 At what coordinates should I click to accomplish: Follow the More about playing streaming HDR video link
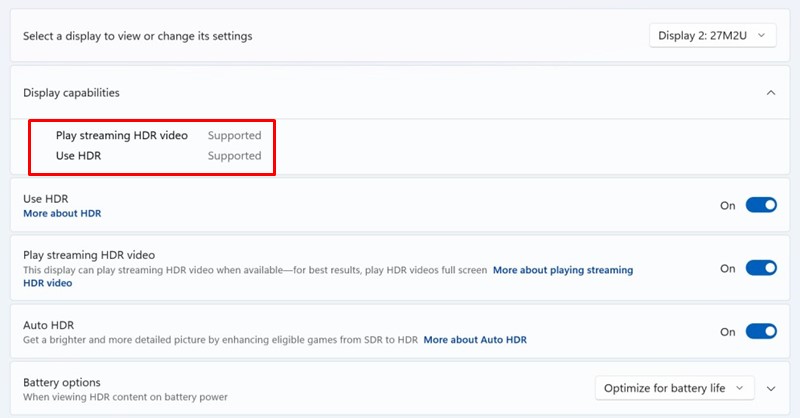pyautogui.click(x=562, y=270)
